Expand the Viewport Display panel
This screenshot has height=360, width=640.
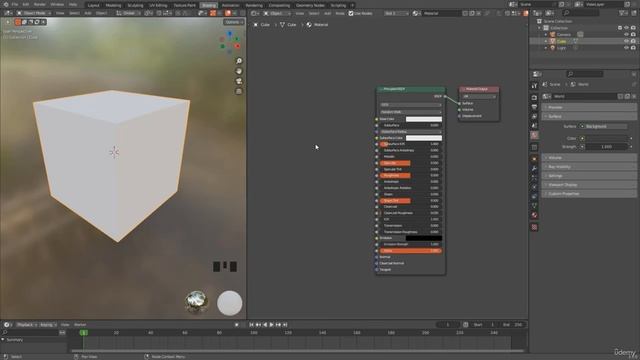pos(589,185)
